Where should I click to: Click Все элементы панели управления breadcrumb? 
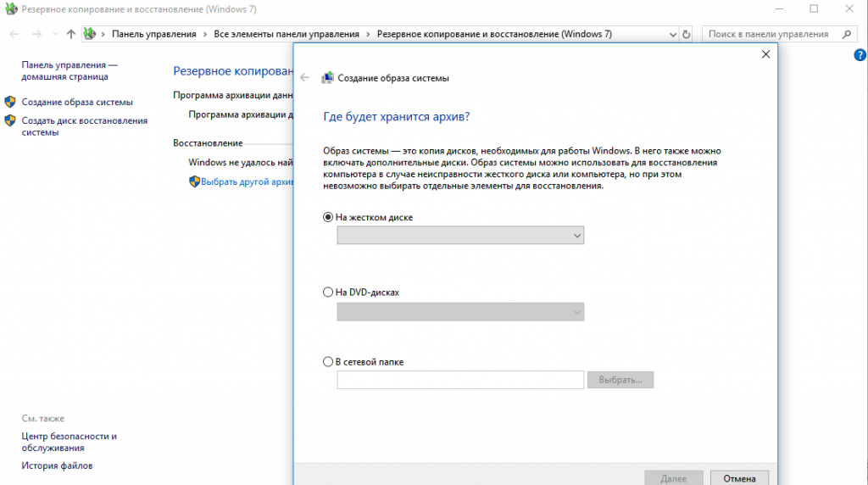(x=287, y=34)
